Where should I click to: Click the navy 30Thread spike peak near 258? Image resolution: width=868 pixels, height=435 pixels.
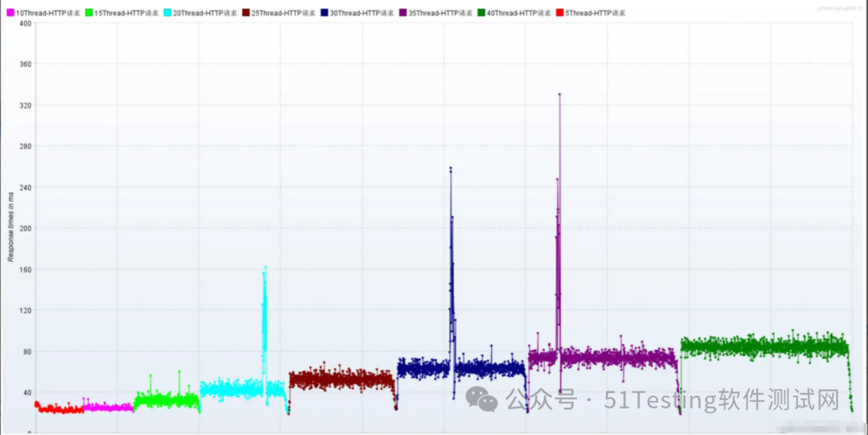click(451, 168)
